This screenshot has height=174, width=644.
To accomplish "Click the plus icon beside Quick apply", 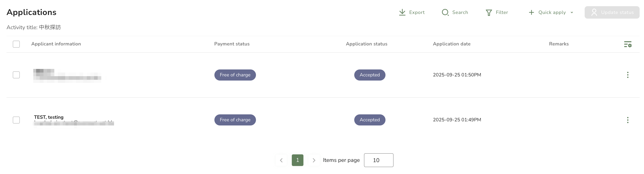I will click(531, 12).
